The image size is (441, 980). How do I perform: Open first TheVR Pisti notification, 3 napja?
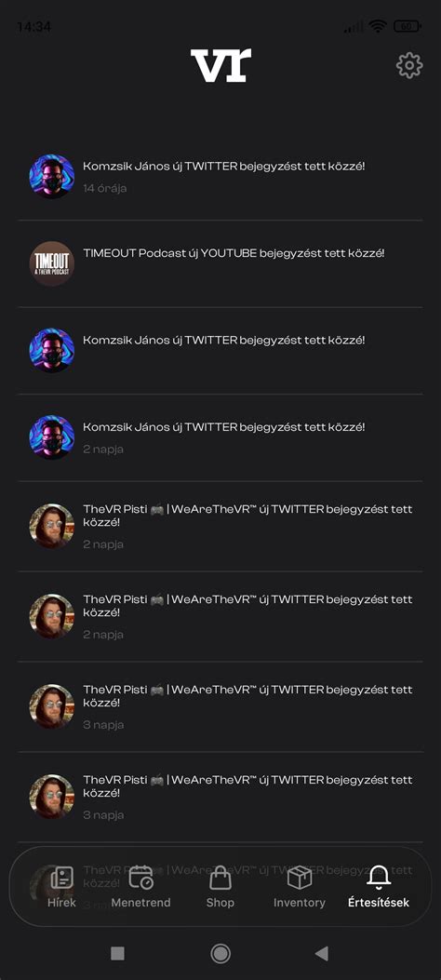tap(220, 707)
